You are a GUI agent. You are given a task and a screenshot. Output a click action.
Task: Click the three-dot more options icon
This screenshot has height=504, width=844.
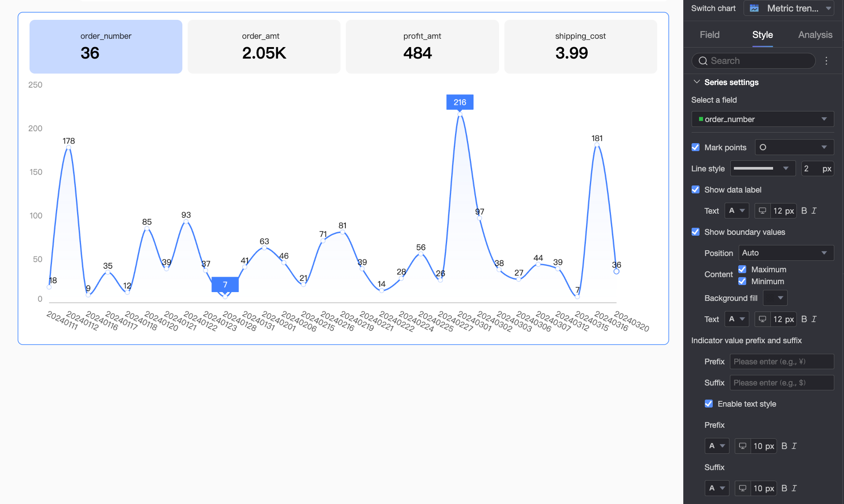(826, 61)
